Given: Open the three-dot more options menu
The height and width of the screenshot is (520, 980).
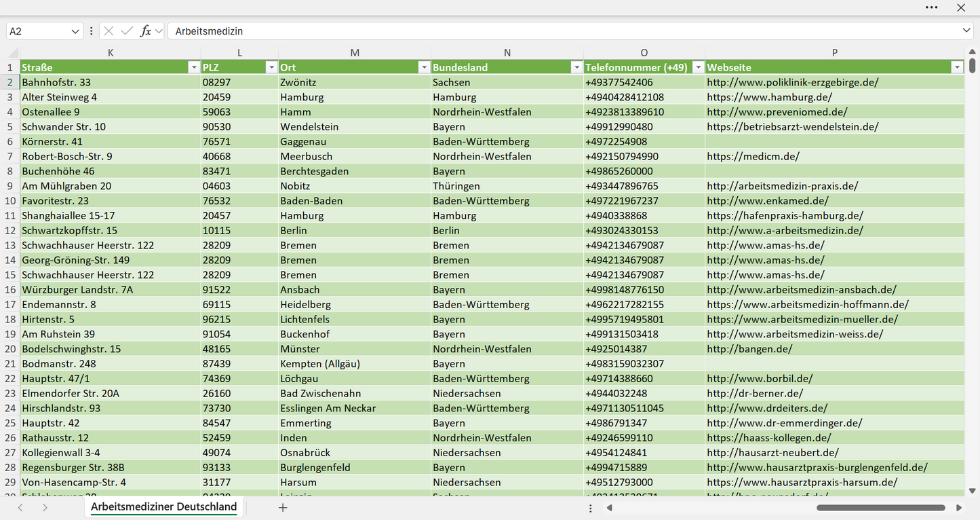Looking at the screenshot, I should pyautogui.click(x=931, y=7).
